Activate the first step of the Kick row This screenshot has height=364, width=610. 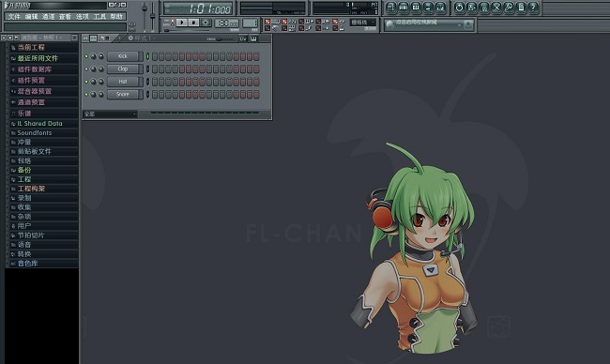coord(155,56)
